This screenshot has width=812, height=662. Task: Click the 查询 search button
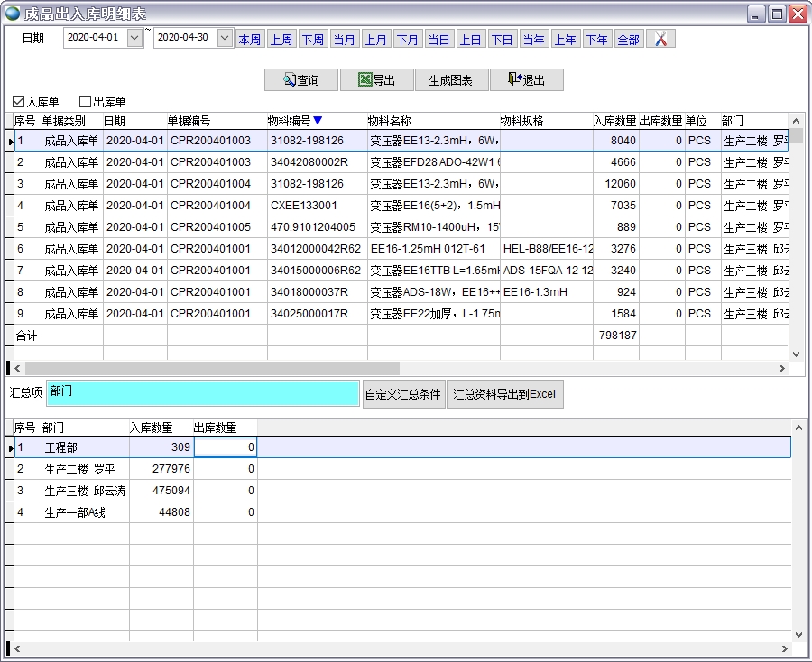tap(301, 80)
